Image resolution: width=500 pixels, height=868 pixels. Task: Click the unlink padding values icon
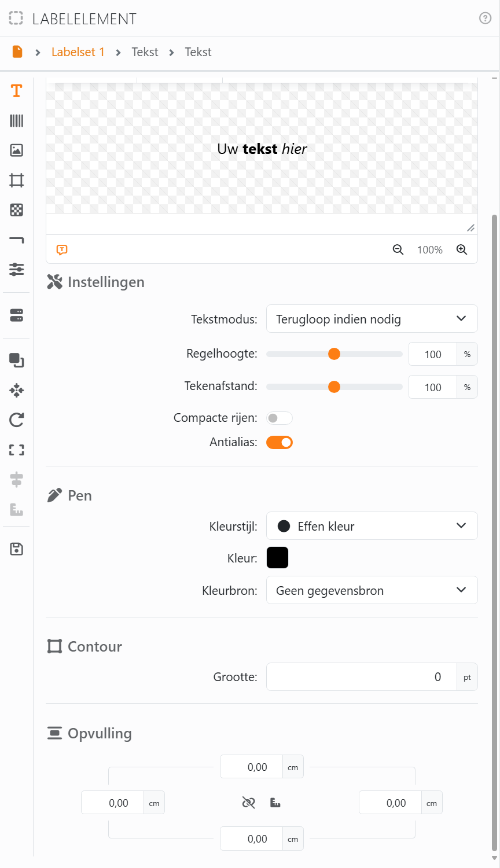(249, 803)
